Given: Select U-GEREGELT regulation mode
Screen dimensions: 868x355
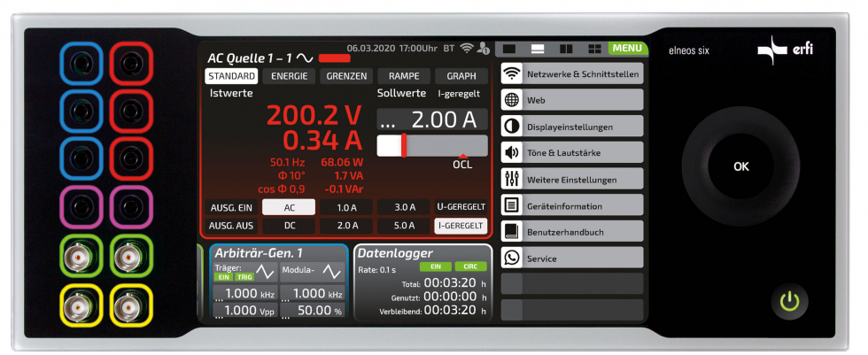Looking at the screenshot, I should coord(461,207).
